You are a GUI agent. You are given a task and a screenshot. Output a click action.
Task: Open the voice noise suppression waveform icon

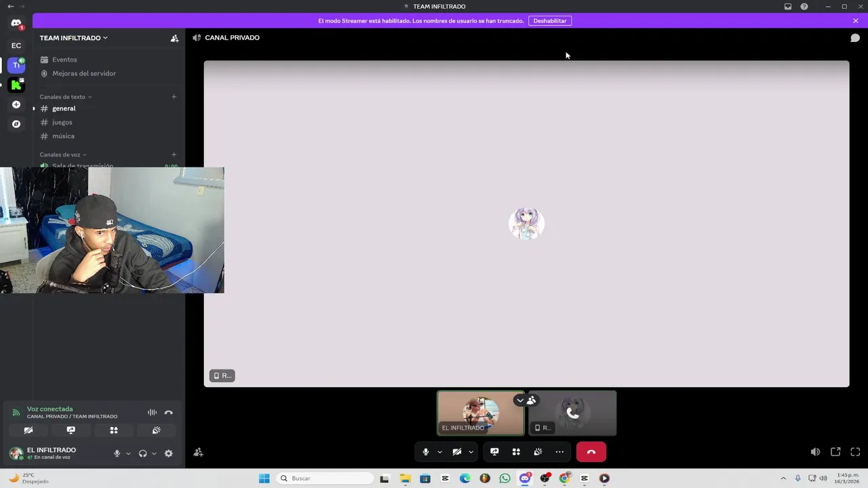point(152,412)
